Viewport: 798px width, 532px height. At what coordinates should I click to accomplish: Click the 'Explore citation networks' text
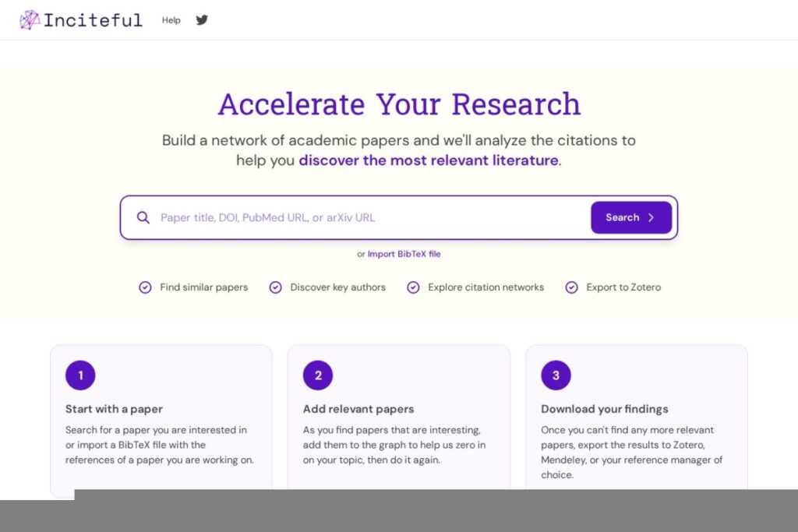(x=486, y=287)
